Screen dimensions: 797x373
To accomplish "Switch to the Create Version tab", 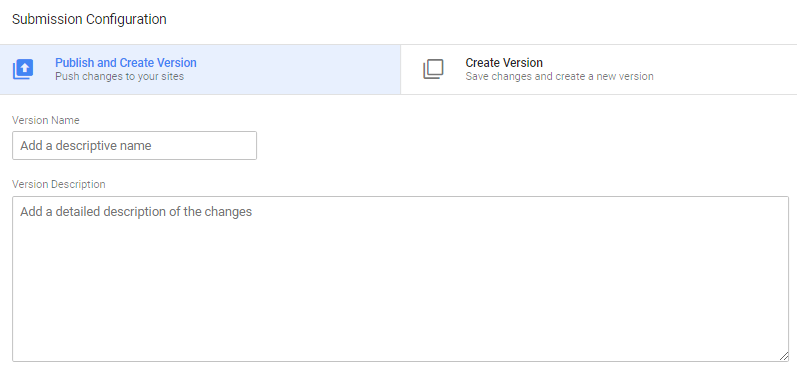I will pos(599,70).
